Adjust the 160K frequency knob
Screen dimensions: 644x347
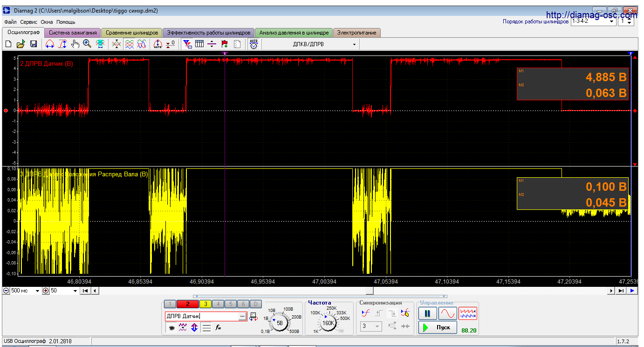tap(328, 322)
